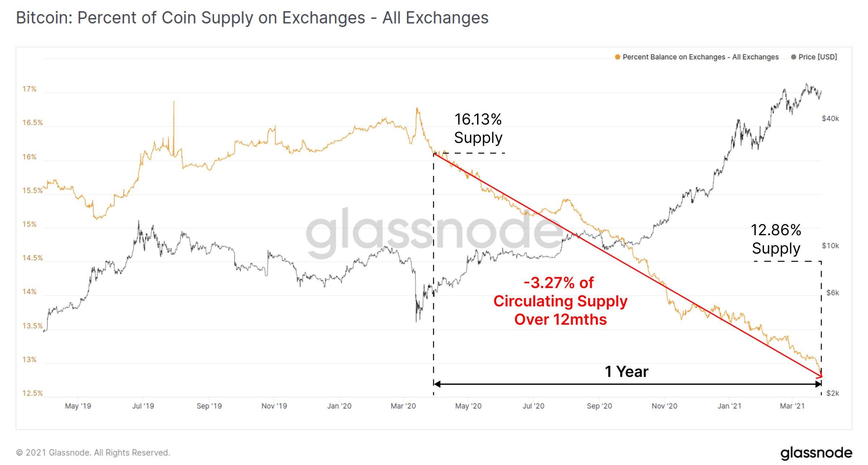This screenshot has height=465, width=868.
Task: Select the 12.86% Supply annotation
Action: coord(776,239)
